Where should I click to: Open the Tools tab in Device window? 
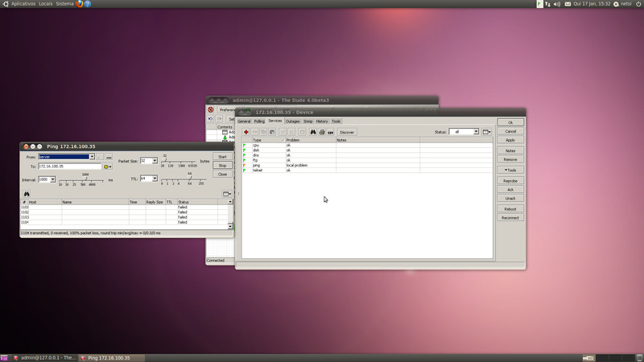(336, 121)
